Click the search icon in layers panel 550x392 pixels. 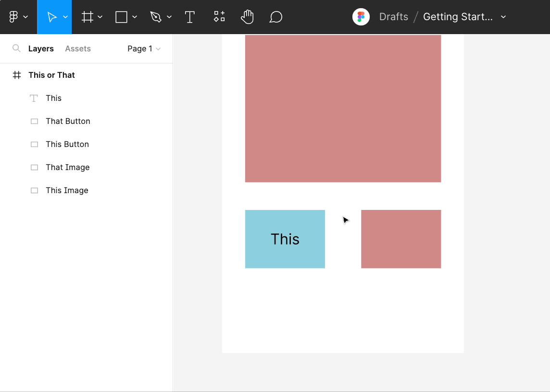point(16,49)
